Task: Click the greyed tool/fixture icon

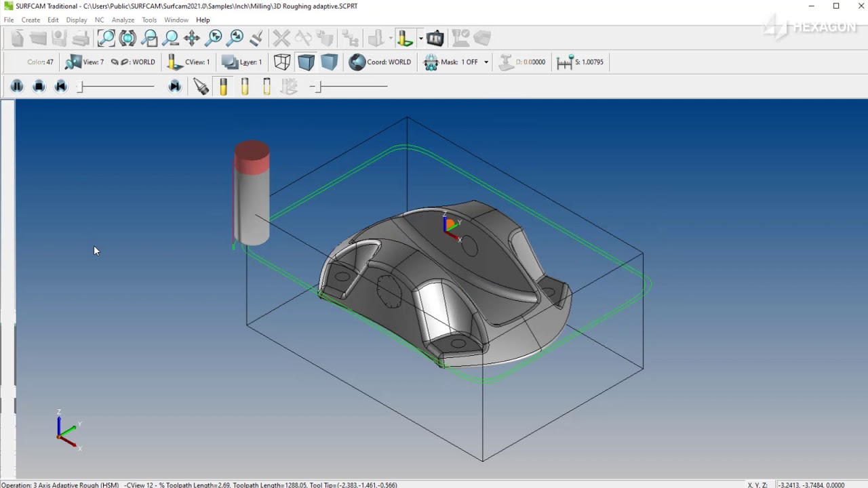Action: 376,39
